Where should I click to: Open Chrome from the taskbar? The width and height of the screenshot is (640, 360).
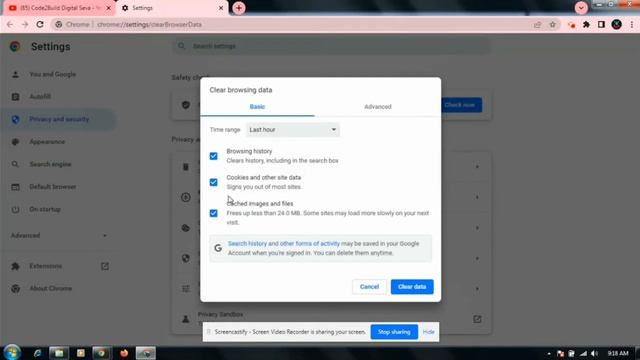coord(101,353)
